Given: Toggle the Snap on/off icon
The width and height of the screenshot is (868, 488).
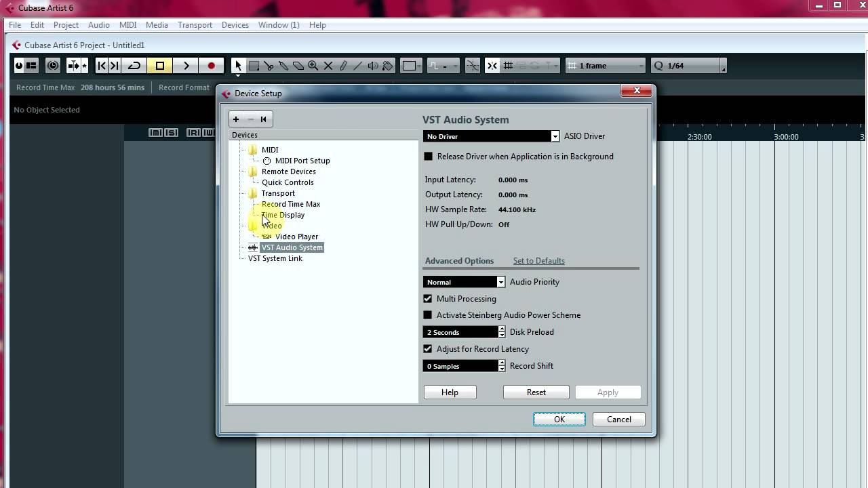Looking at the screenshot, I should point(492,66).
